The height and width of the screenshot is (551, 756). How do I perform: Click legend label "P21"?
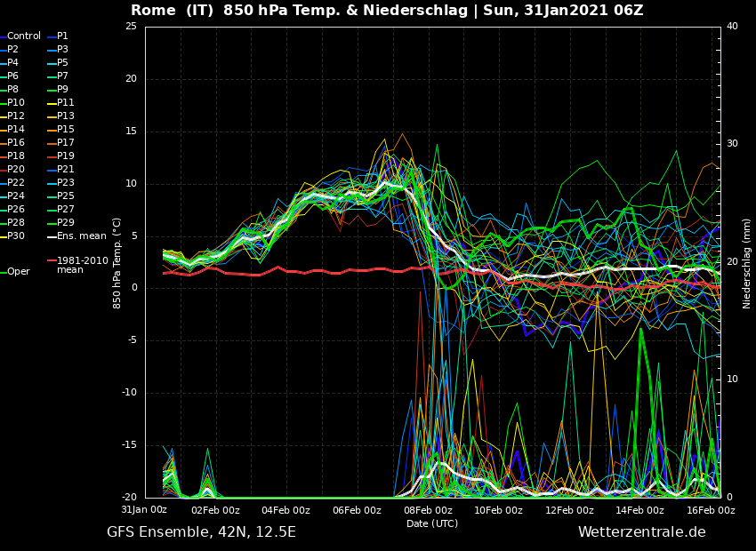pyautogui.click(x=66, y=169)
